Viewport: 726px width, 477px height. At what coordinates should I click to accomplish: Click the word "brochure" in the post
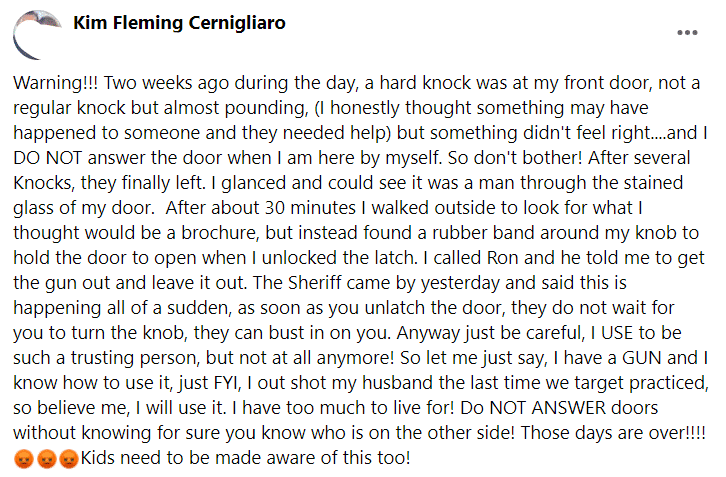coord(219,233)
